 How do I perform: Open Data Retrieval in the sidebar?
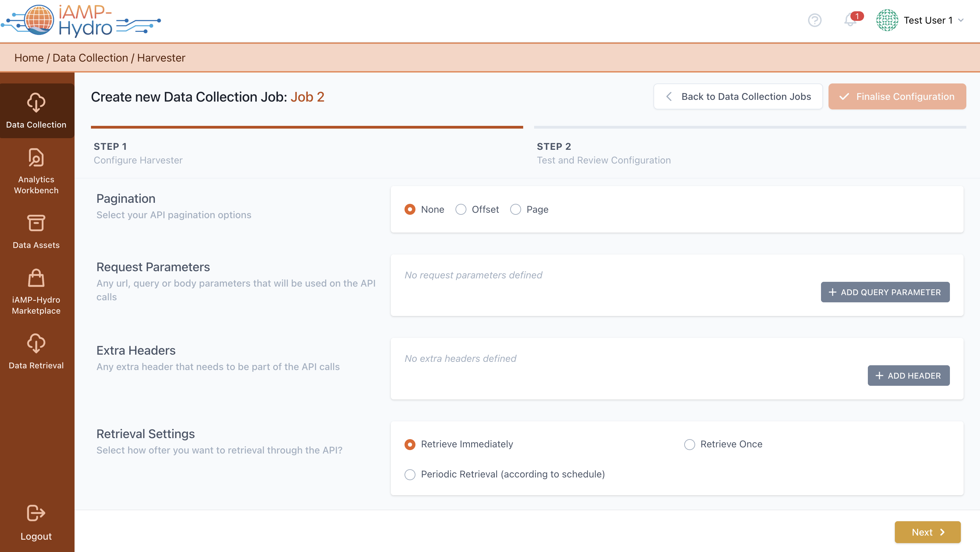pos(36,343)
